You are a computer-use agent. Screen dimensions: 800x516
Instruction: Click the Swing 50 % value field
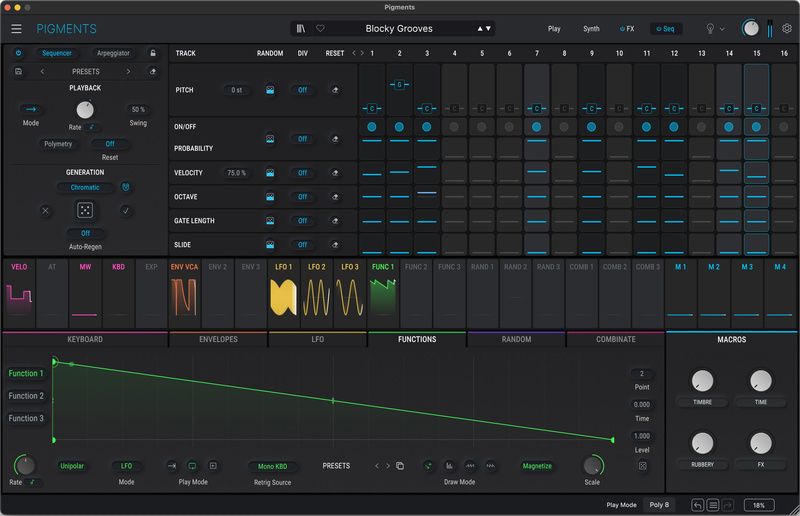pyautogui.click(x=138, y=109)
